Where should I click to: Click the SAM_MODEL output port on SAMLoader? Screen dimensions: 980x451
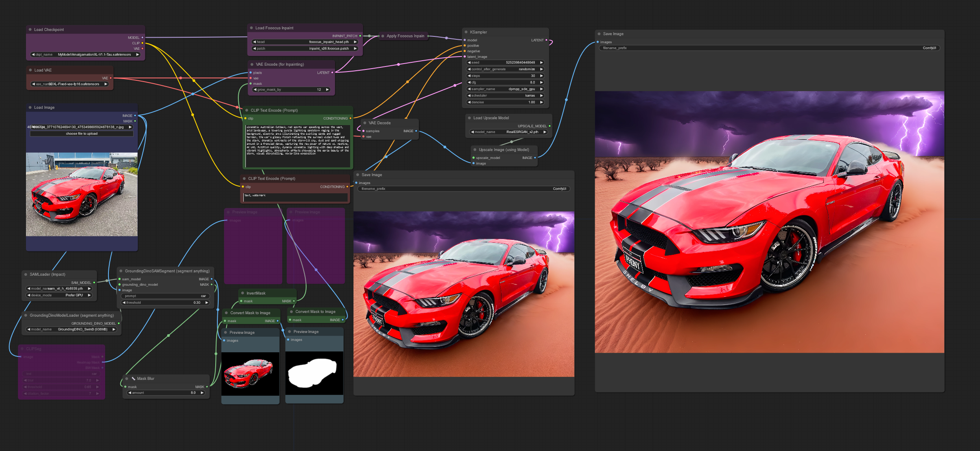point(94,283)
